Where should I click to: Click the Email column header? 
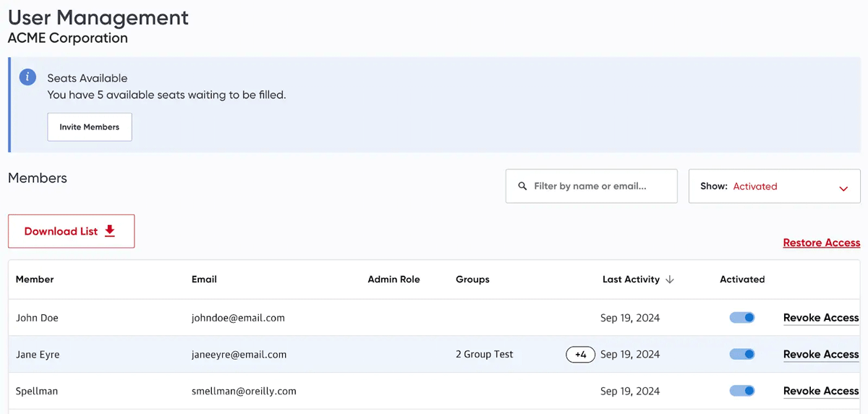204,279
